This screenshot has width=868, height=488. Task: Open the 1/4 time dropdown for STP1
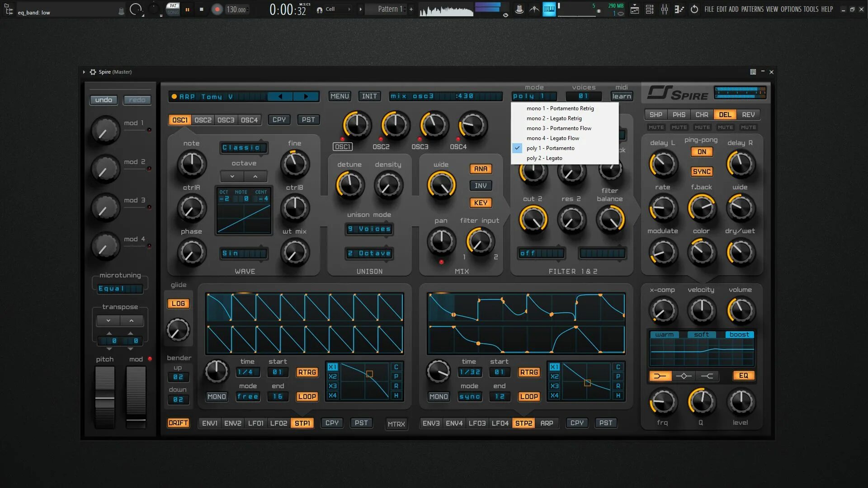[248, 372]
